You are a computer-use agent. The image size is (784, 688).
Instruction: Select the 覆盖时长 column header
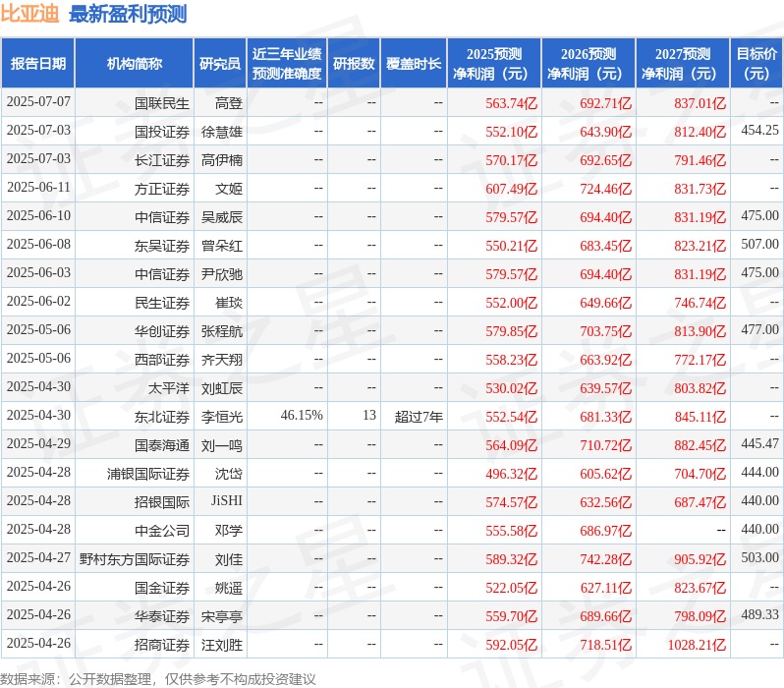coord(414,64)
